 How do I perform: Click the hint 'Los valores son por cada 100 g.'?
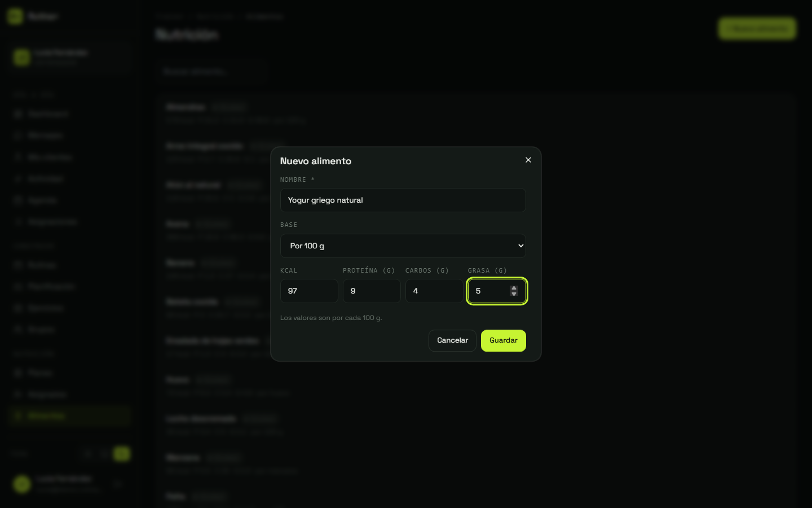click(x=331, y=318)
